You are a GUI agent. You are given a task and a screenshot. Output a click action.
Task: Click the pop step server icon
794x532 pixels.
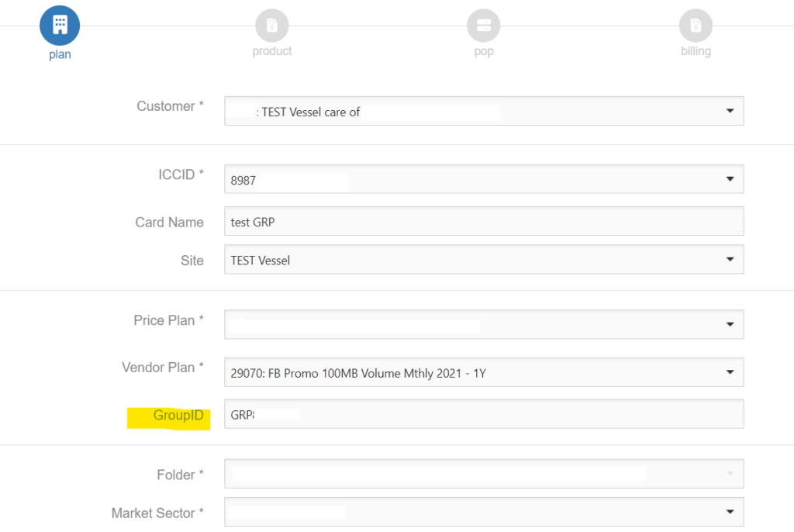[483, 26]
